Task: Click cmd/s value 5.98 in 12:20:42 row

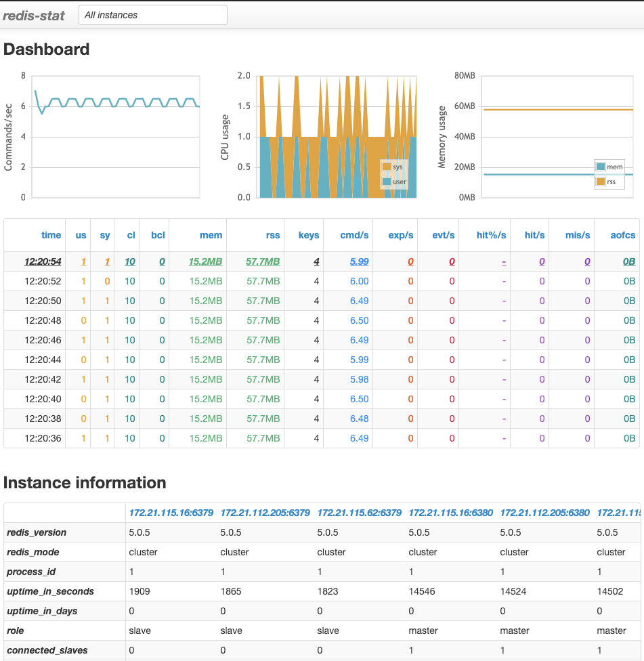Action: 359,379
